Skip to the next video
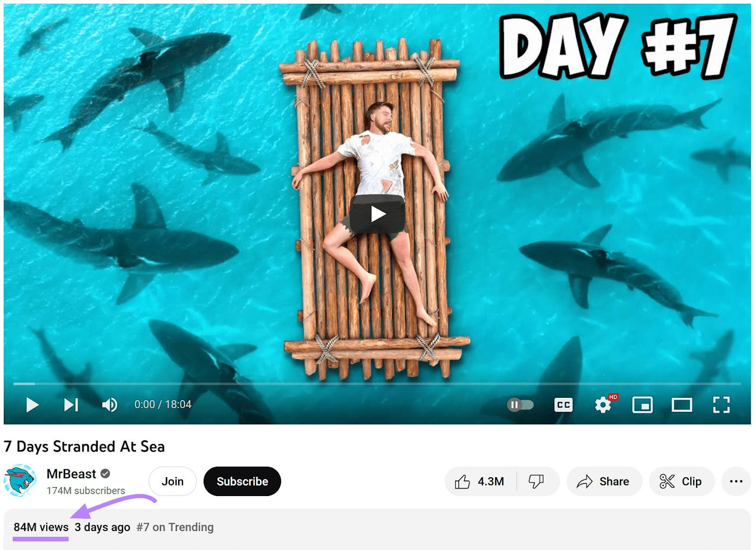The image size is (756, 550). (71, 404)
